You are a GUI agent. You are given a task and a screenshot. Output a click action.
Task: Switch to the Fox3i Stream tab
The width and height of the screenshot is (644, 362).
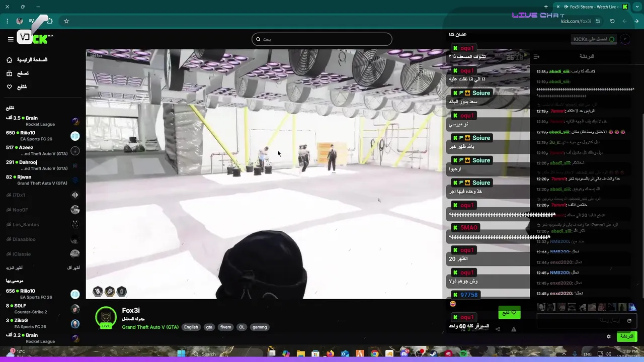(x=591, y=7)
